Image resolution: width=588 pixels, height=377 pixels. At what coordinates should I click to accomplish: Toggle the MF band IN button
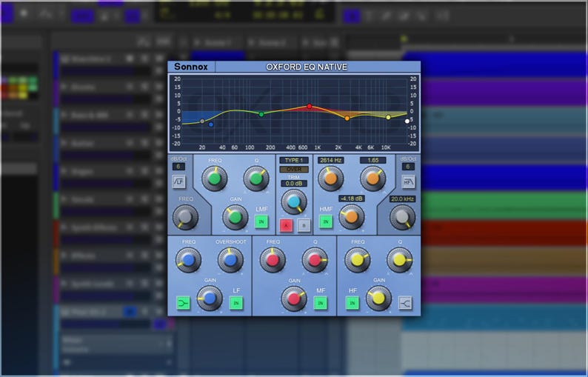320,303
